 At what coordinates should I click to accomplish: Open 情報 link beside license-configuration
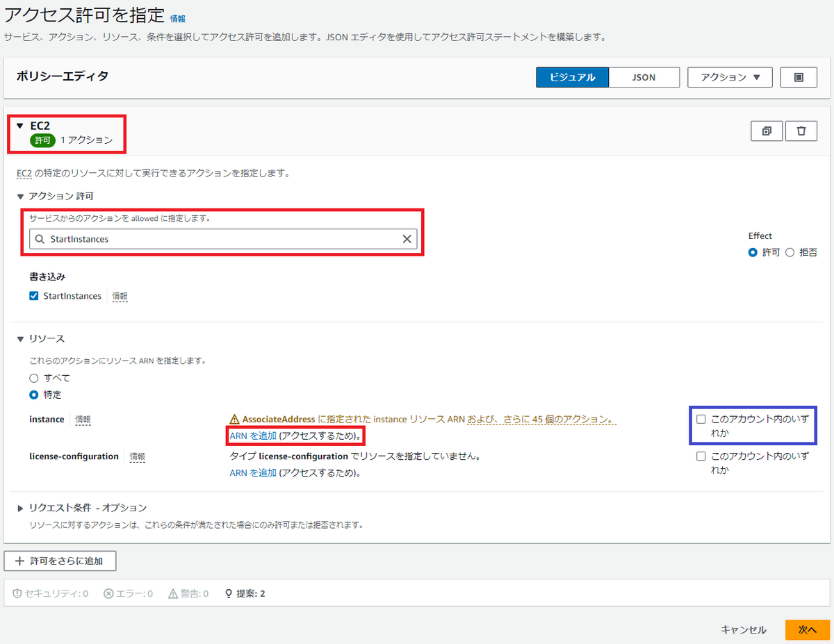[138, 456]
